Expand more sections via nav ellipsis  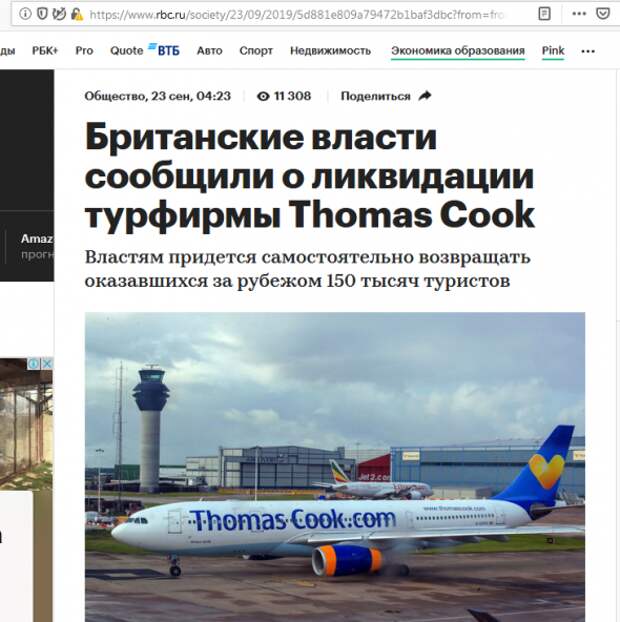pos(588,51)
